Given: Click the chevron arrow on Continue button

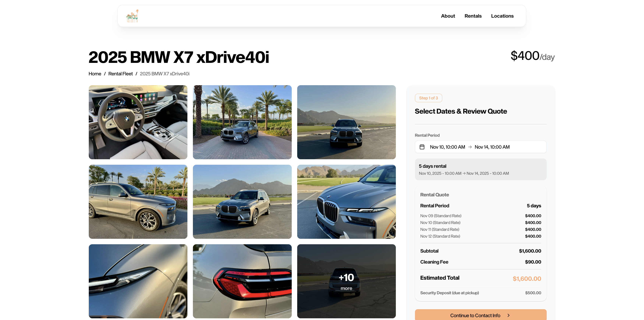Looking at the screenshot, I should pyautogui.click(x=509, y=315).
